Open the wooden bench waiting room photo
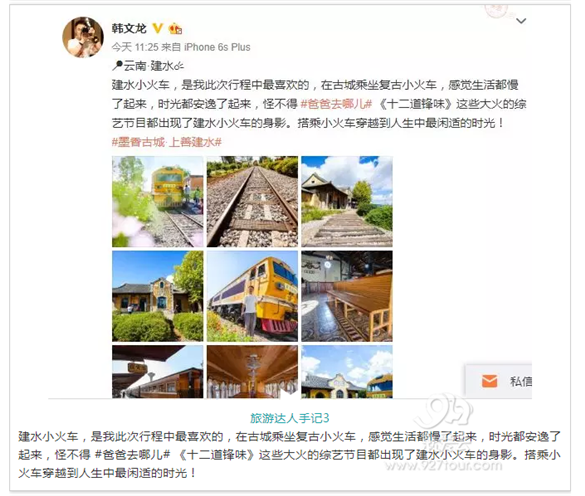This screenshot has width=585, height=496. [347, 296]
